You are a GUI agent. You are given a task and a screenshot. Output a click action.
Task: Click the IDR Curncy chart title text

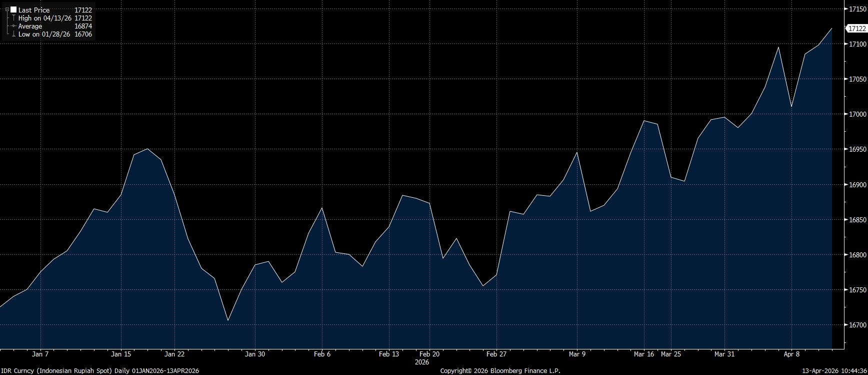pos(100,370)
